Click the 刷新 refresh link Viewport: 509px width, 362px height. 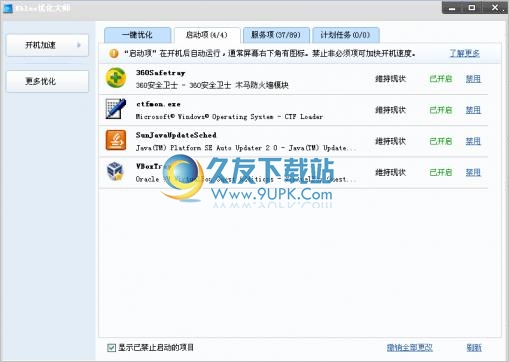(x=474, y=348)
